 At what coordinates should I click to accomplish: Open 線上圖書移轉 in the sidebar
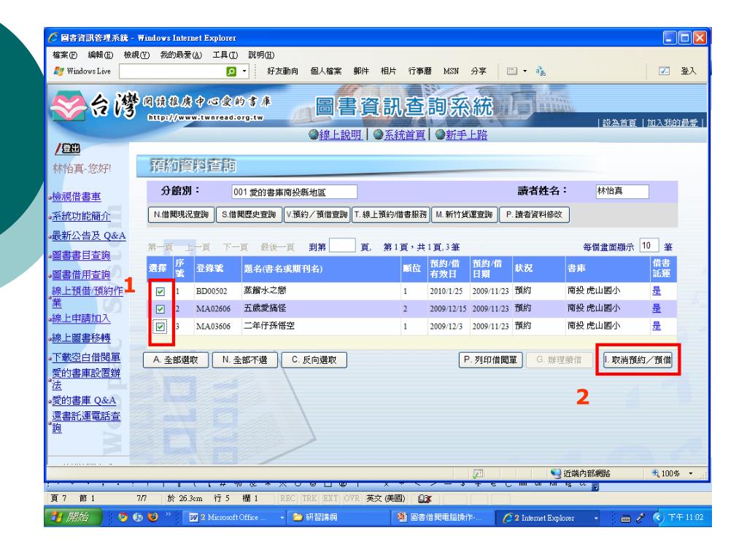click(81, 338)
